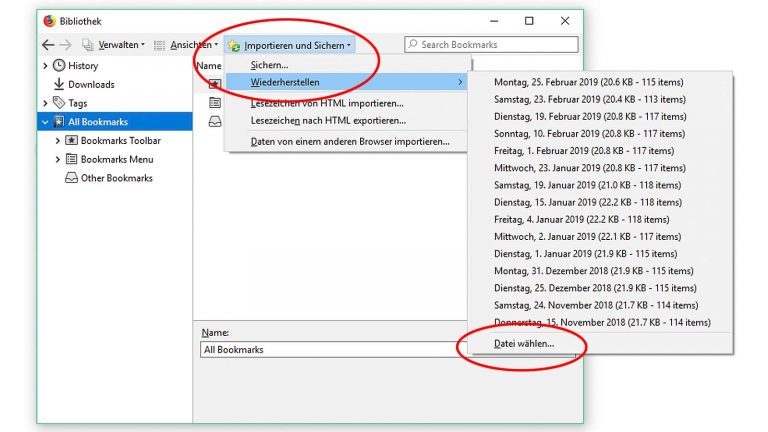768x432 pixels.
Task: Click the Bookmarks Menu list icon
Action: 72,159
